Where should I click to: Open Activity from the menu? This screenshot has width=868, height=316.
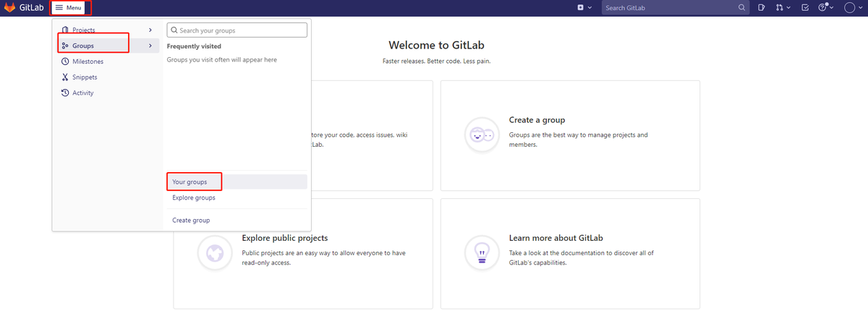coord(107,93)
